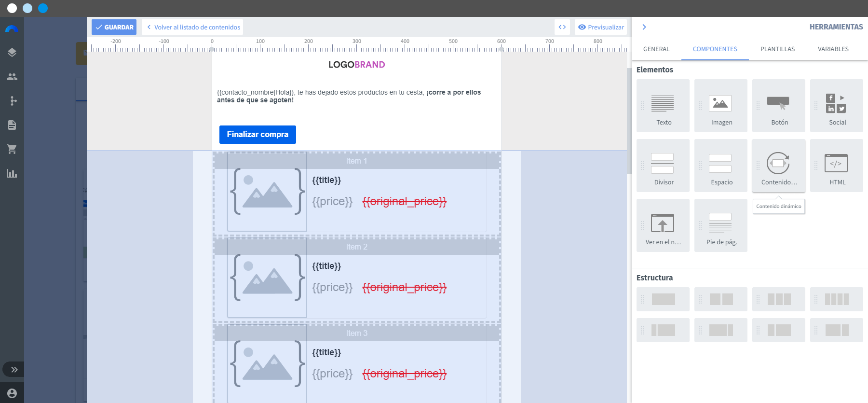Click the image placeholder in Item 2

tap(267, 278)
